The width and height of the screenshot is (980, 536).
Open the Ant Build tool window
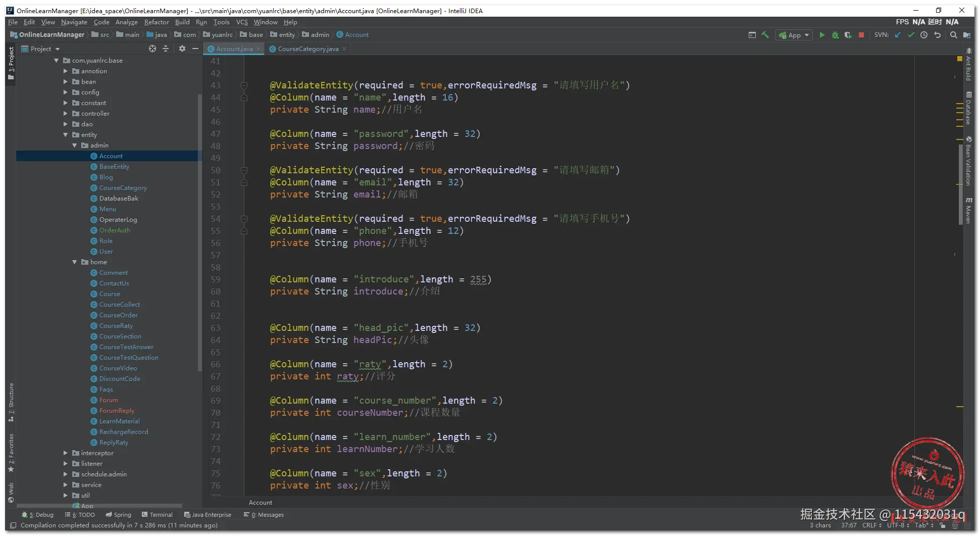[x=968, y=65]
